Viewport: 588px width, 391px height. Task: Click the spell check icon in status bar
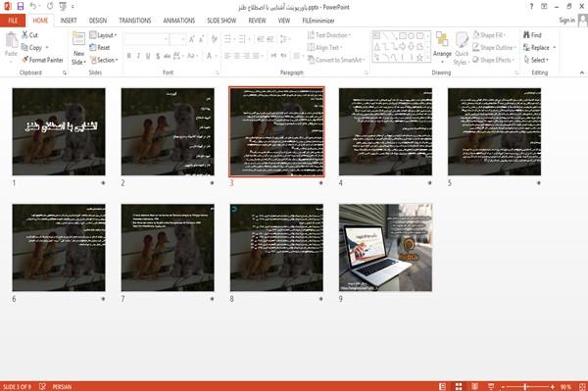point(42,386)
